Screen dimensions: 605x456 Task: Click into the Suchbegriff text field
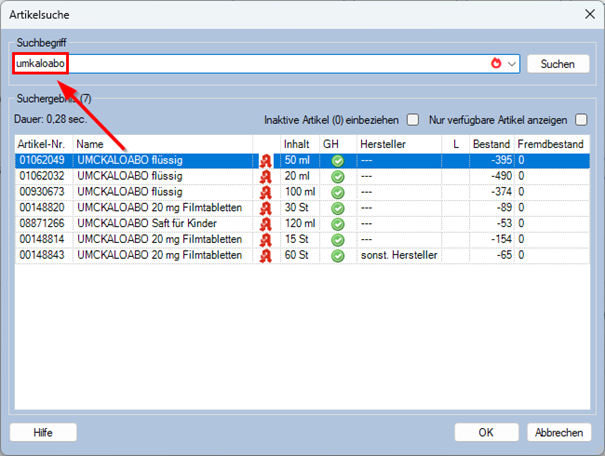pyautogui.click(x=250, y=64)
